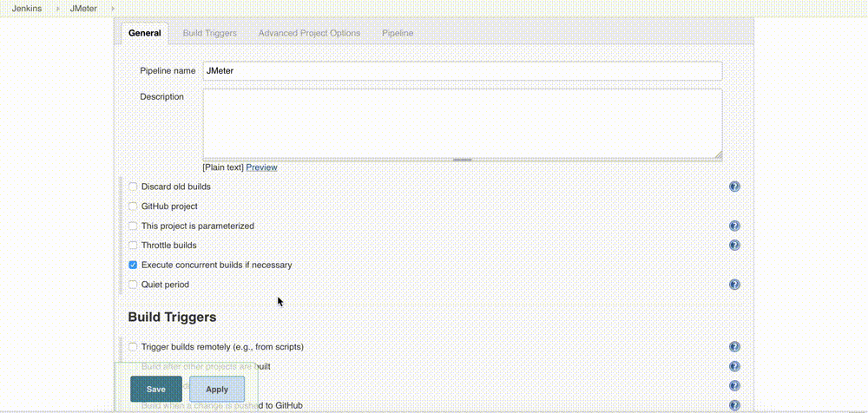This screenshot has height=413, width=868.
Task: Check Trigger builds remotely option
Action: (133, 347)
